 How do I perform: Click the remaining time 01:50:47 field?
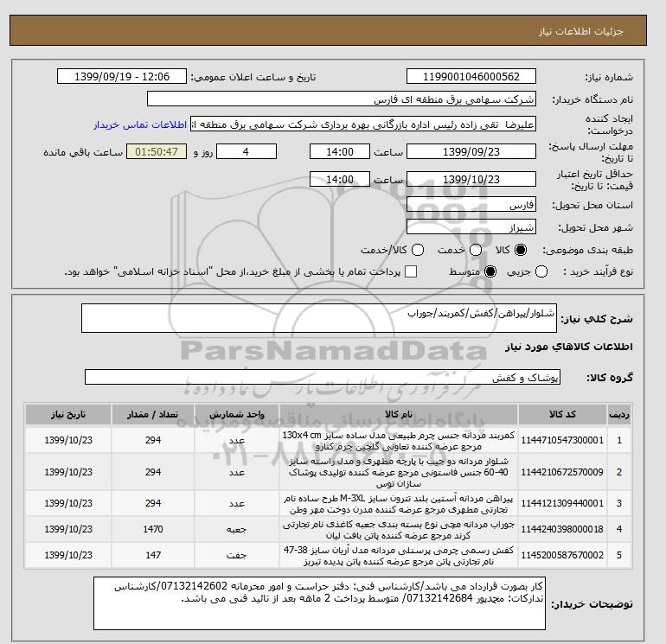[157, 151]
